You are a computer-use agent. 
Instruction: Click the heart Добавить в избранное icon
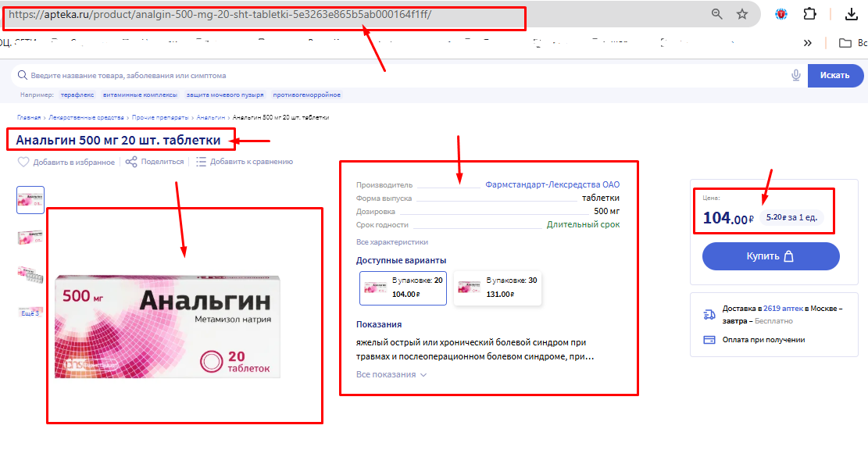[x=23, y=162]
